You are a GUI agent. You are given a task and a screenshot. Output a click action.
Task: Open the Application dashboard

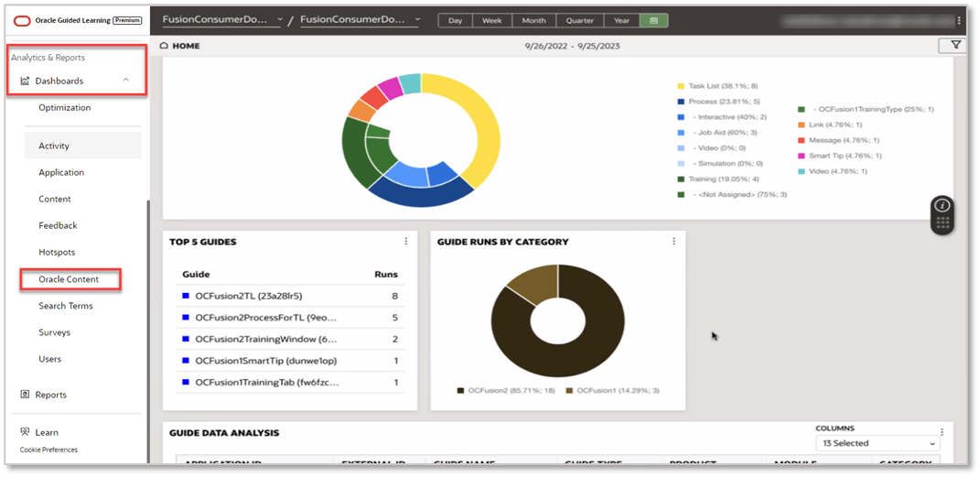[x=61, y=172]
